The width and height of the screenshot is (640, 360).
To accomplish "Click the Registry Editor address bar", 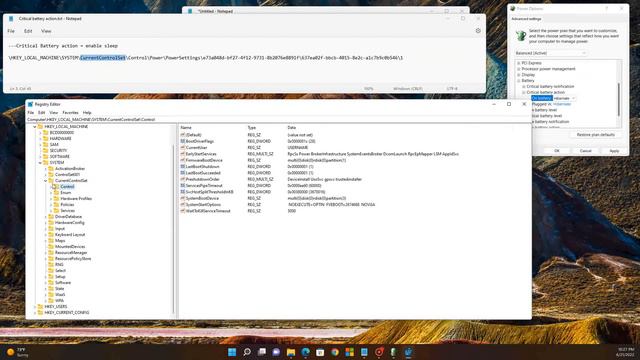I will tap(278, 120).
